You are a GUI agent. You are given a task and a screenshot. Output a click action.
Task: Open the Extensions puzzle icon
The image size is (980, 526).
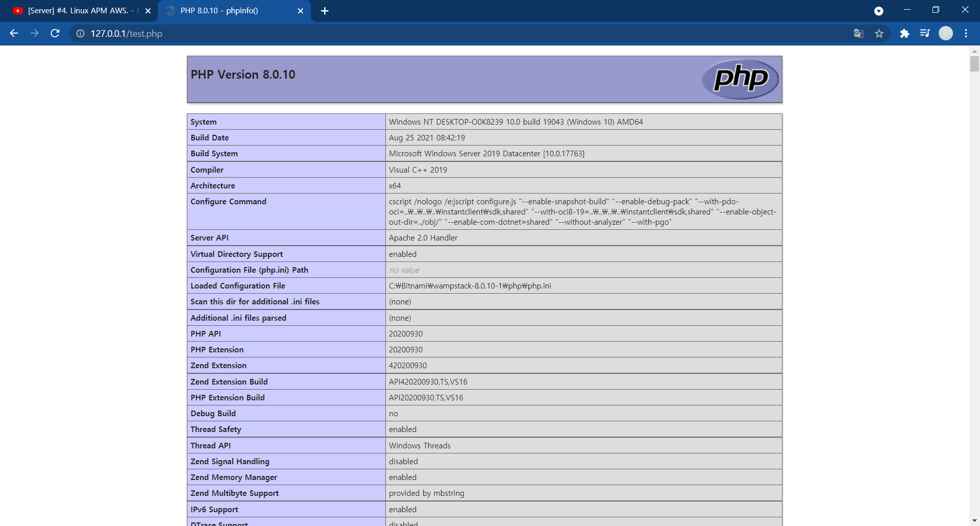click(x=904, y=34)
